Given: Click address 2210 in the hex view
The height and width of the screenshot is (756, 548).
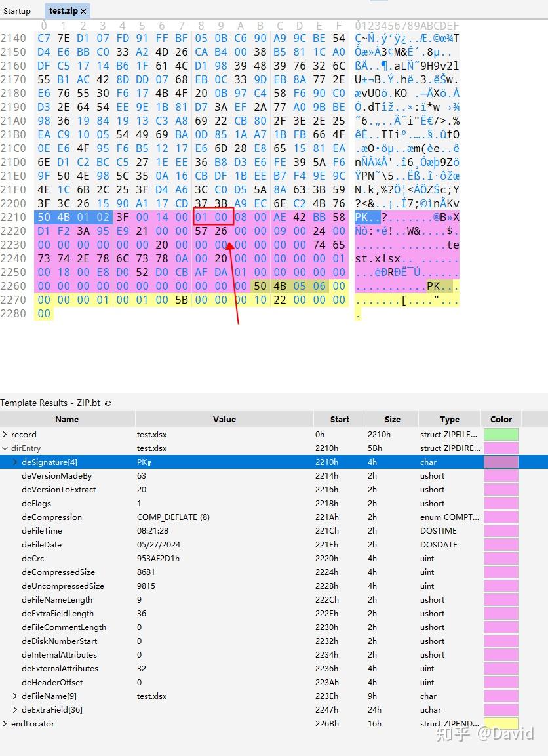Looking at the screenshot, I should (13, 217).
